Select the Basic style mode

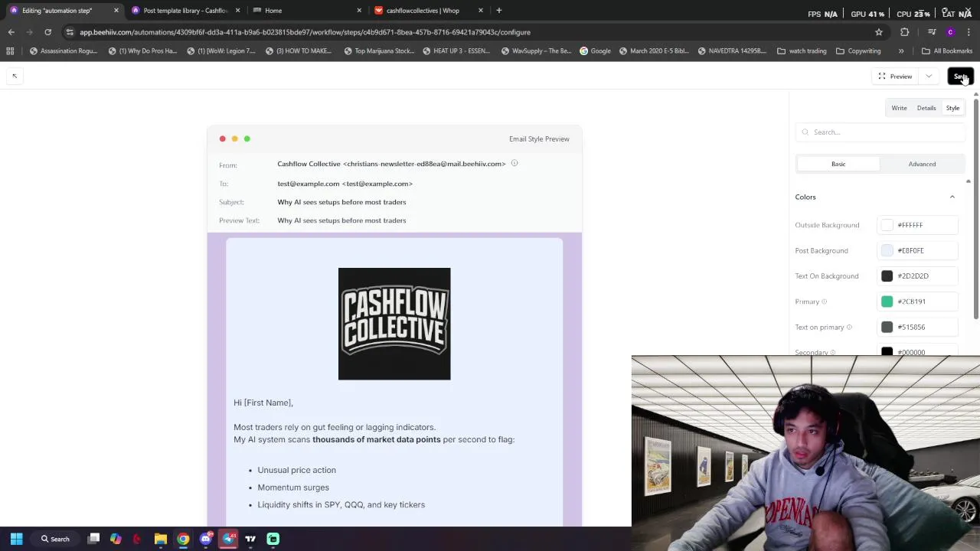click(x=838, y=164)
